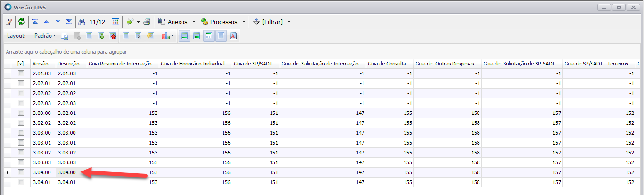Click the grayed-out delete layout icon

tap(77, 36)
